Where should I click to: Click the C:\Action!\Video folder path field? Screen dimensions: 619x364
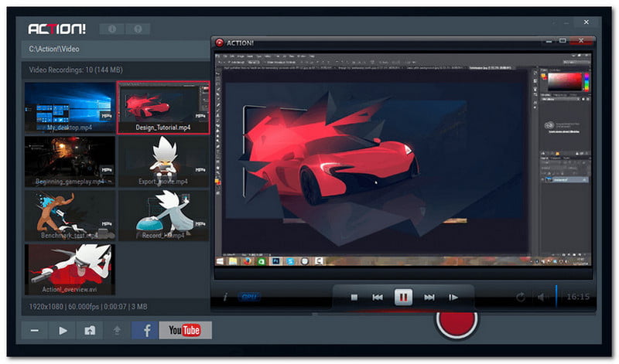point(115,49)
